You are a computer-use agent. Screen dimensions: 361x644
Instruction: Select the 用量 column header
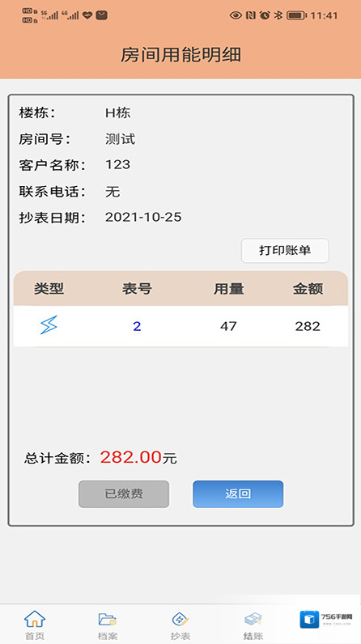[229, 289]
